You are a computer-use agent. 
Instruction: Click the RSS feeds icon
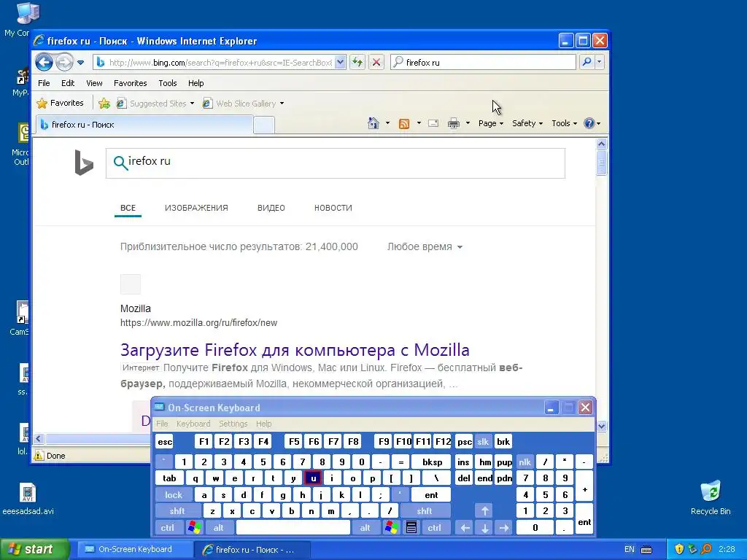(x=404, y=124)
